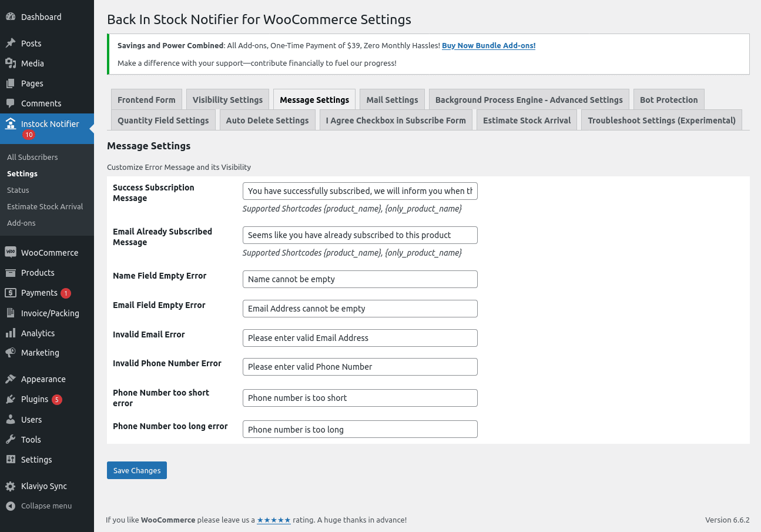Click the Analytics bar chart icon
This screenshot has height=532, width=761.
tap(11, 333)
